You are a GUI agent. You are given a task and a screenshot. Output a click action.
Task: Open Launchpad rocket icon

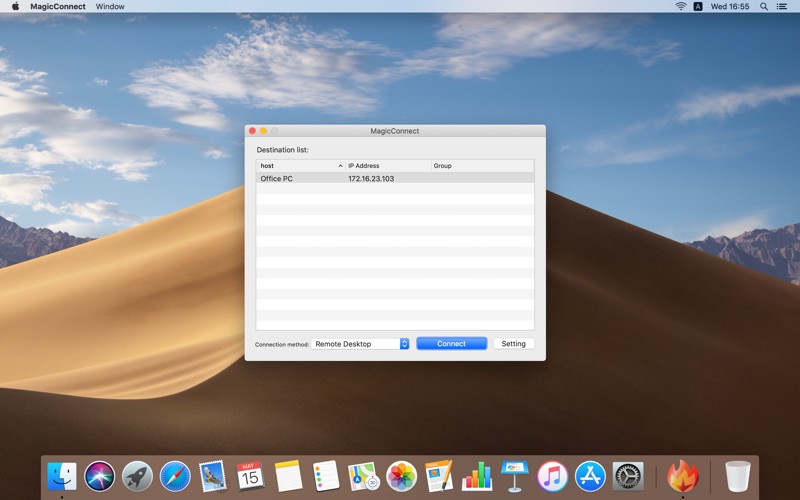(137, 477)
